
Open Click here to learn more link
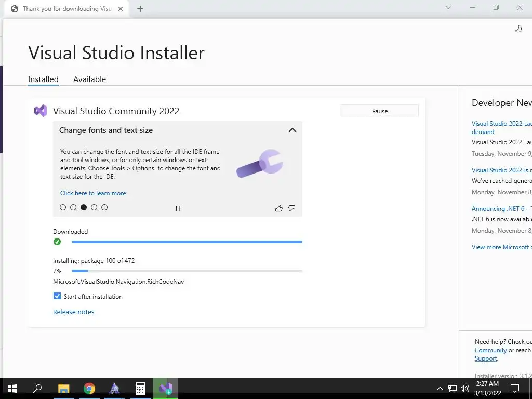click(x=93, y=193)
